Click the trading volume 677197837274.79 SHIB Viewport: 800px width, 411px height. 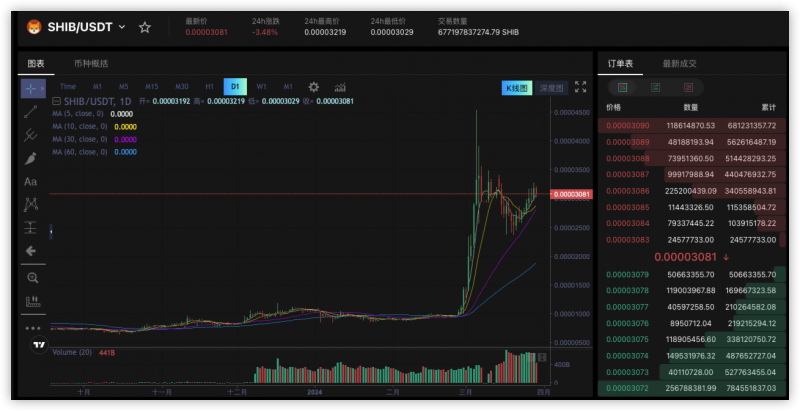coord(478,32)
